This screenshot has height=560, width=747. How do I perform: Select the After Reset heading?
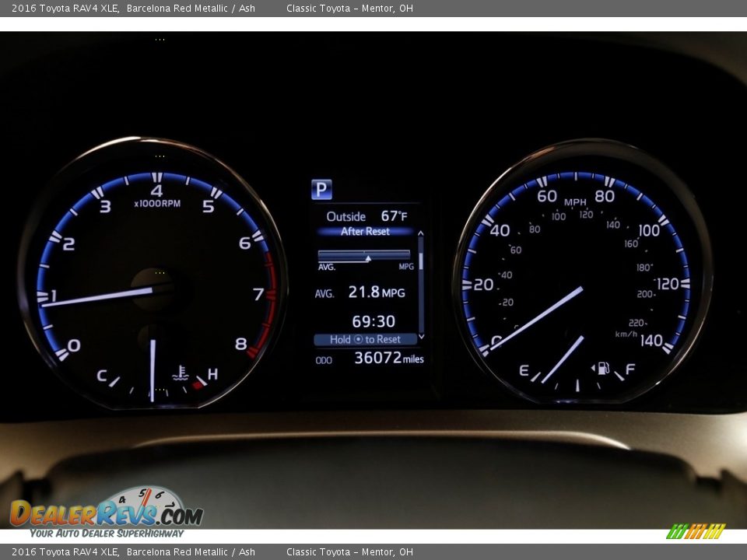365,232
